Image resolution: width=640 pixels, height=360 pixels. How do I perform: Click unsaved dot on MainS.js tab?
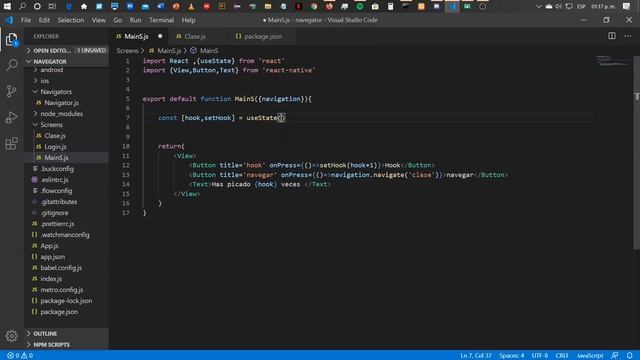(x=160, y=36)
